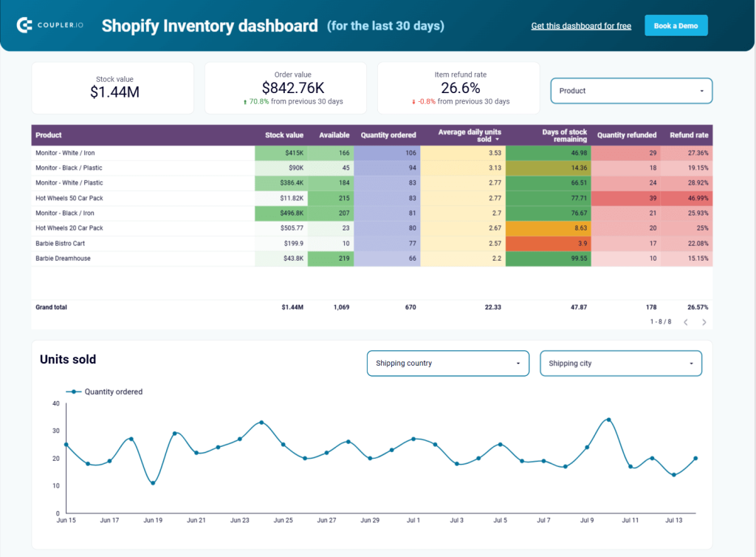
Task: Click the 26.6% Item refund rate scorecard
Action: 458,88
